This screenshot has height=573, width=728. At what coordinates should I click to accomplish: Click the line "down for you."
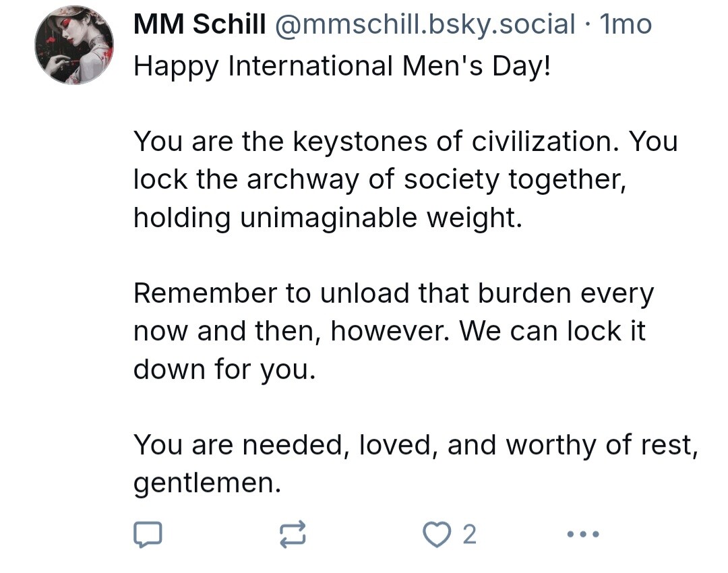pos(224,369)
